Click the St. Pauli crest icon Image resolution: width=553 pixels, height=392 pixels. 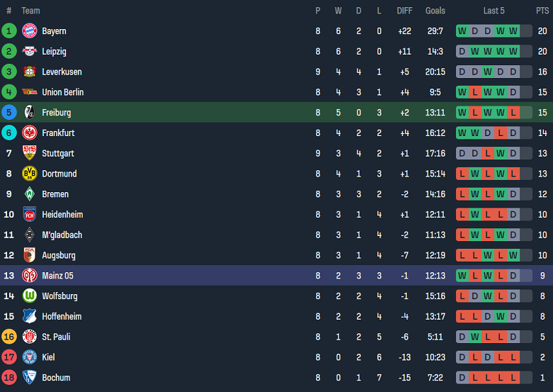[x=29, y=337]
